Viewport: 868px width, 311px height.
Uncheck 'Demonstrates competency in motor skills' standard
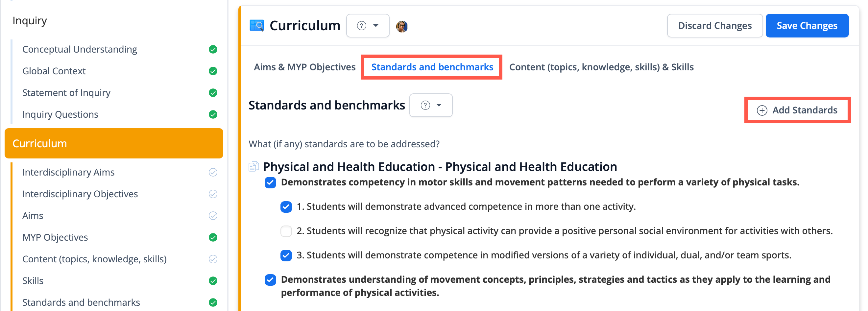[x=270, y=183]
